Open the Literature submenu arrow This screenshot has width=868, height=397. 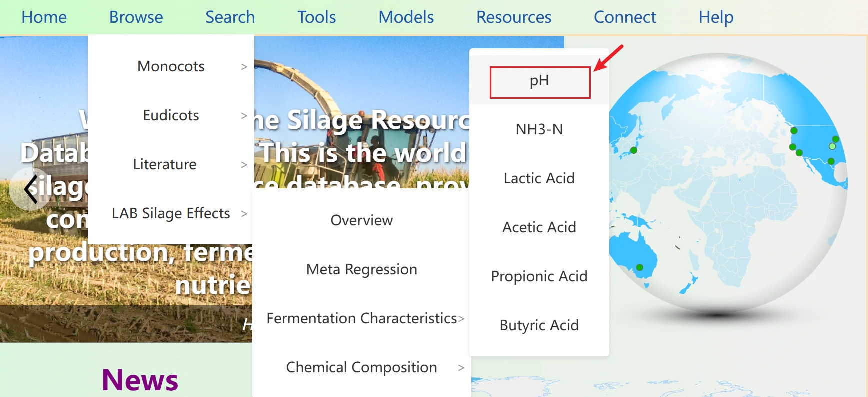(244, 165)
